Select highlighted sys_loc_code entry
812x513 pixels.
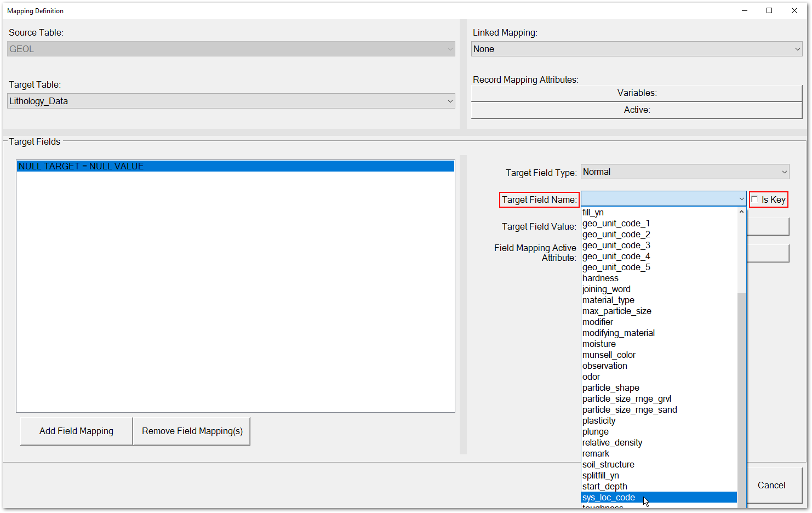click(659, 497)
